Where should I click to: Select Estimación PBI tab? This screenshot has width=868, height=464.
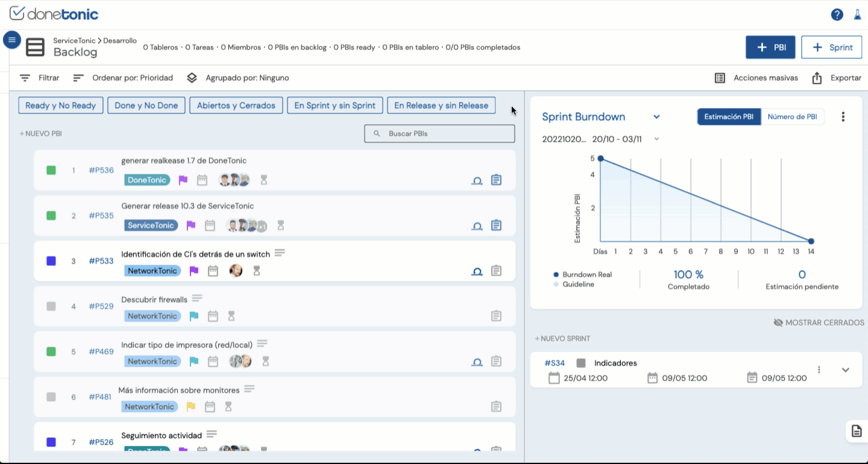729,116
